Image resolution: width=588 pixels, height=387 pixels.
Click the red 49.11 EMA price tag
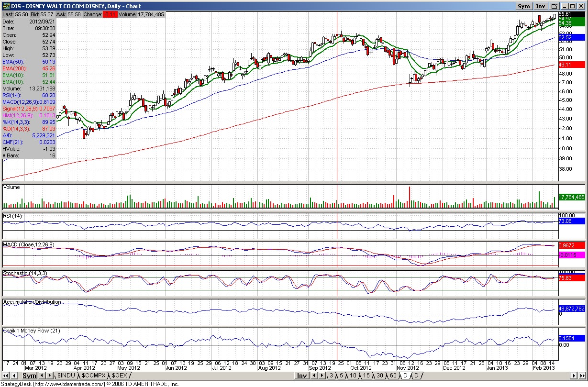coord(572,64)
